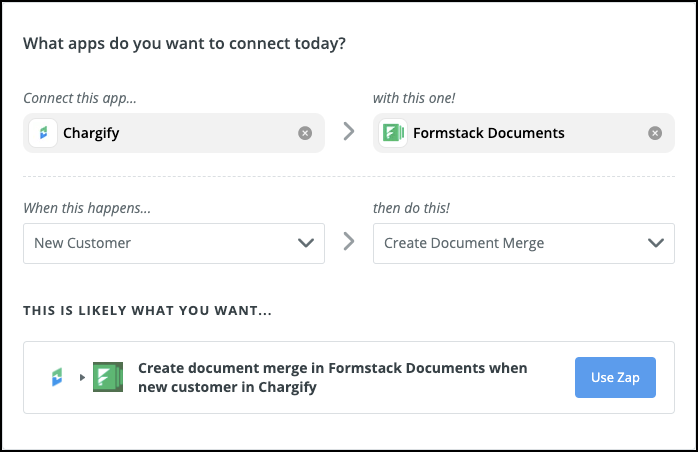
Task: Remove the Formstack Documents app selection
Action: (655, 133)
